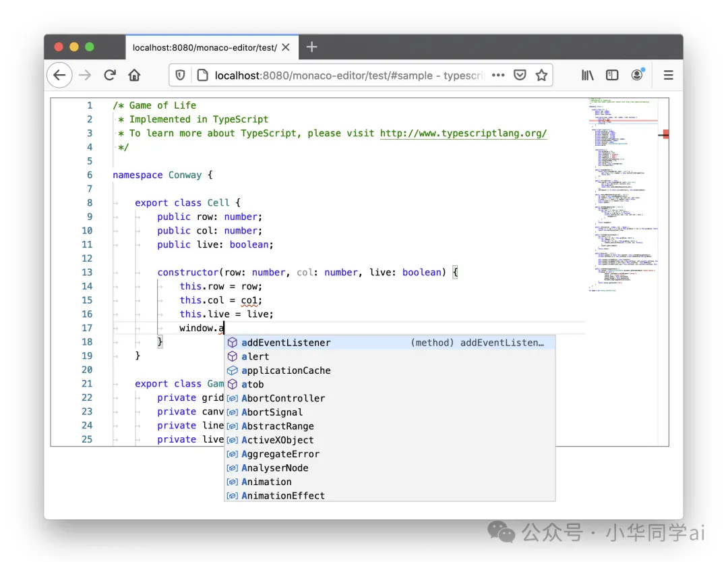
Task: Select the localhost:8080/monaco-editor/test/ tab
Action: click(212, 47)
